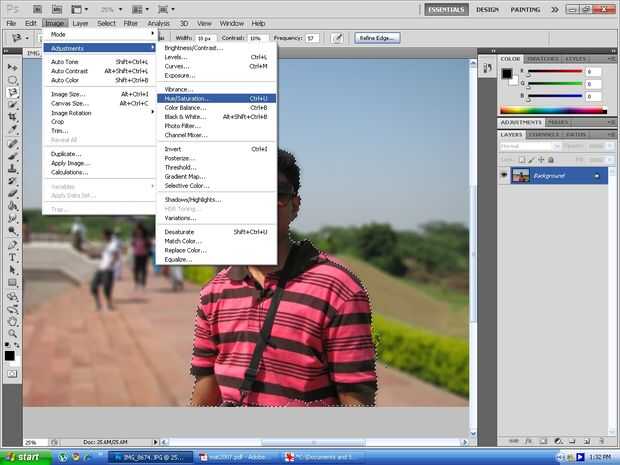The width and height of the screenshot is (620, 465).
Task: Expand more workspaces chevron
Action: (555, 9)
